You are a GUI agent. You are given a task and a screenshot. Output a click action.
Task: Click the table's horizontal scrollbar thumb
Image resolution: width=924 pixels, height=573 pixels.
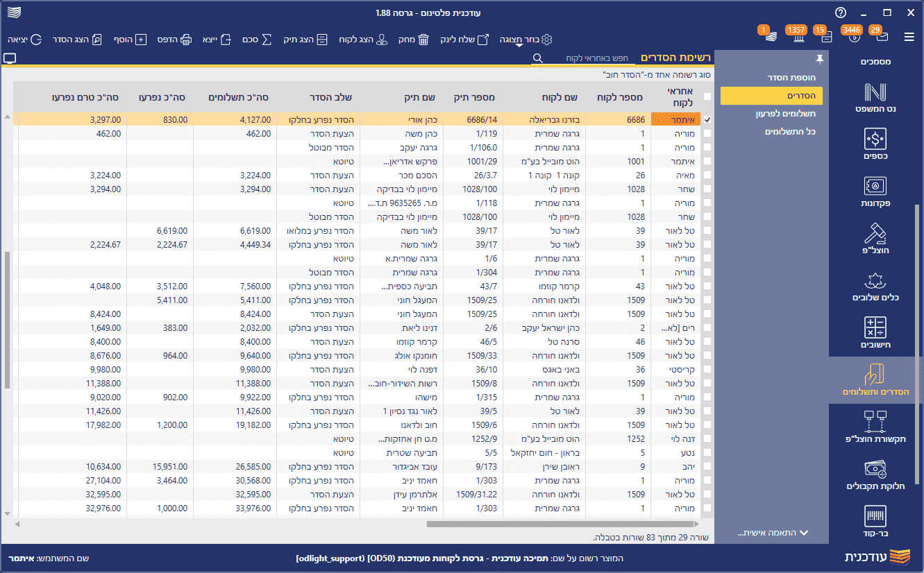[x=560, y=524]
